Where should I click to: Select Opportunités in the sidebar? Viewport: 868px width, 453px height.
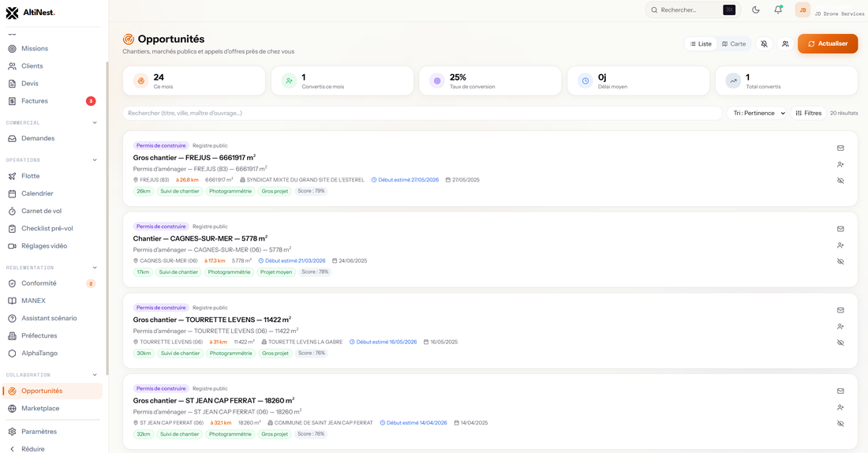pyautogui.click(x=51, y=391)
